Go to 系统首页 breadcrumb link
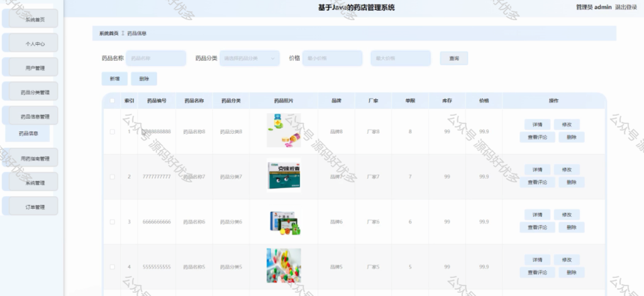The width and height of the screenshot is (644, 296). coord(109,33)
